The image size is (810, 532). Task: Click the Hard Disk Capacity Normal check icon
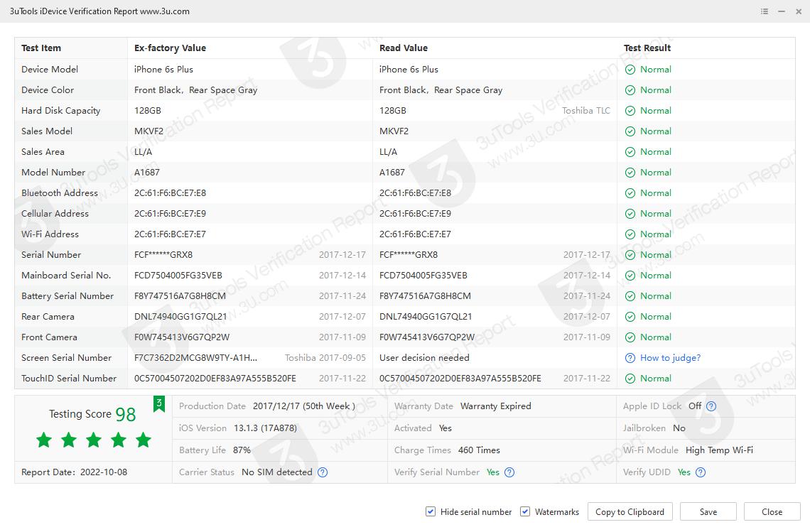coord(630,111)
